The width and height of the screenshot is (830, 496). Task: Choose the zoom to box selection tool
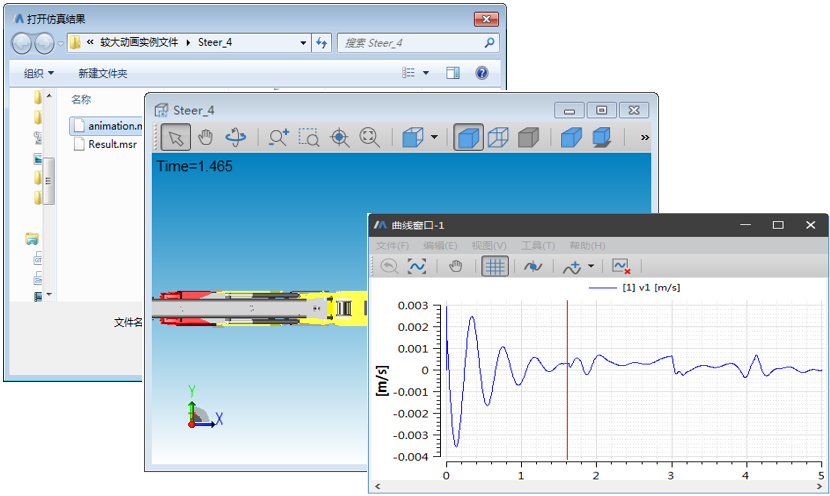pos(309,137)
